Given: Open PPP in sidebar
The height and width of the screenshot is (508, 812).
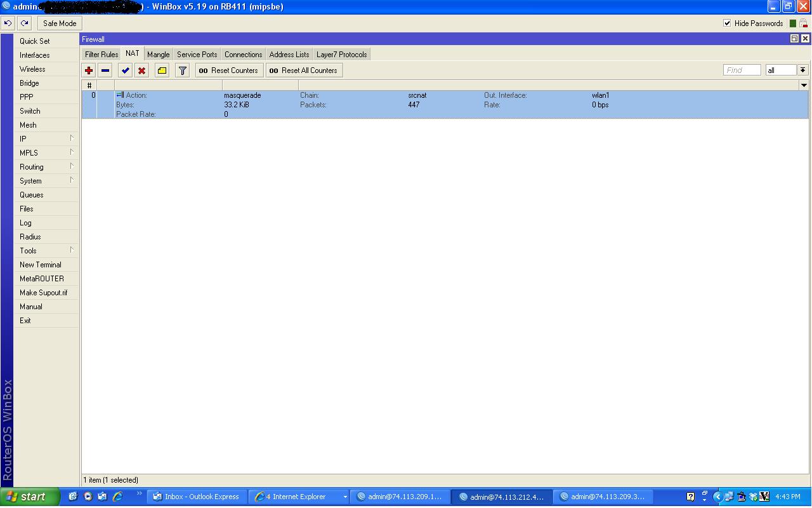Looking at the screenshot, I should tap(46, 97).
